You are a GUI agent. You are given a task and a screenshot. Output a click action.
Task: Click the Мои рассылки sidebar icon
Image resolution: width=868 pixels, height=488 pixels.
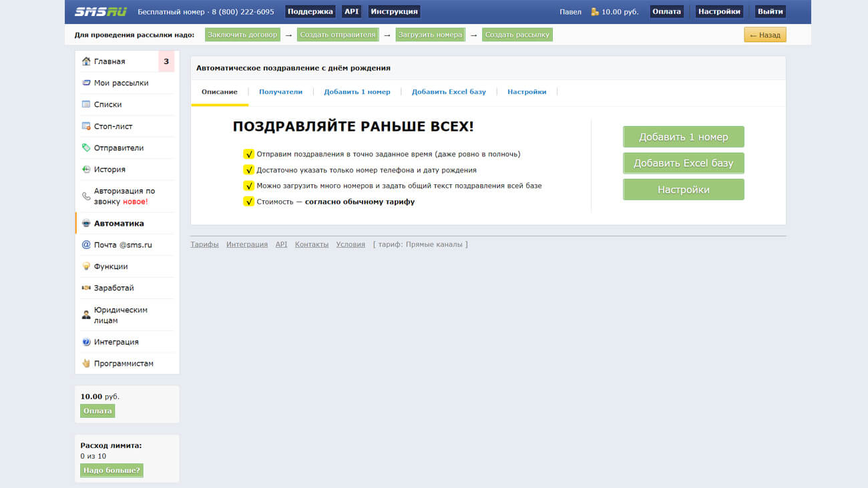pos(86,83)
